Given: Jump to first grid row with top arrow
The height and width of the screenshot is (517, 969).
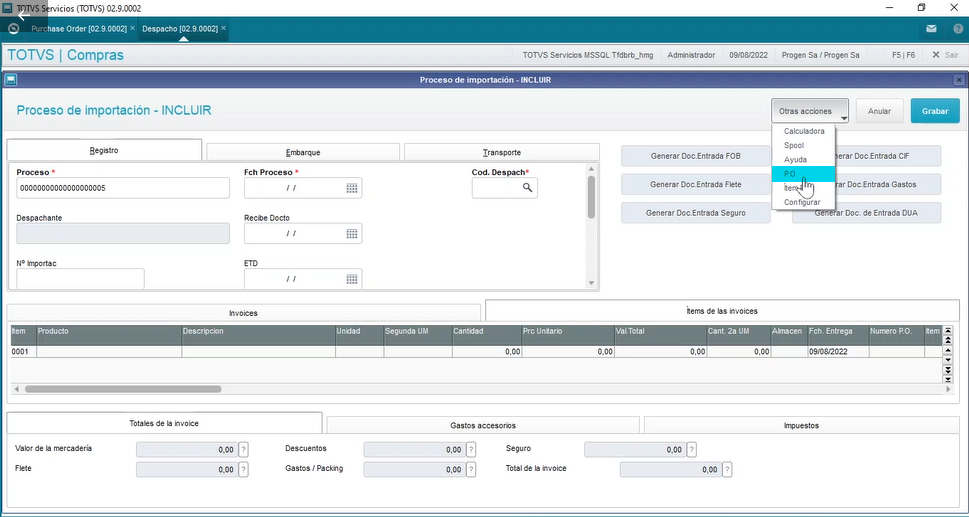Looking at the screenshot, I should coord(948,330).
